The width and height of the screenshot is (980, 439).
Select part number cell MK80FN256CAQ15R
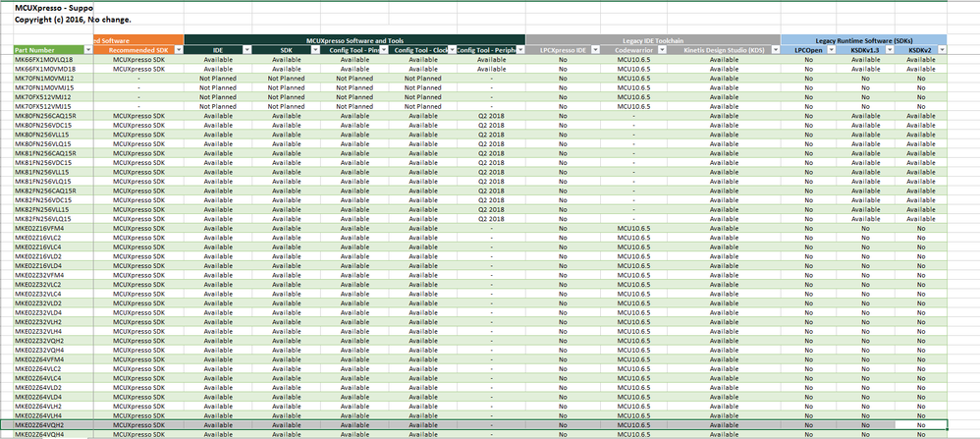point(53,116)
